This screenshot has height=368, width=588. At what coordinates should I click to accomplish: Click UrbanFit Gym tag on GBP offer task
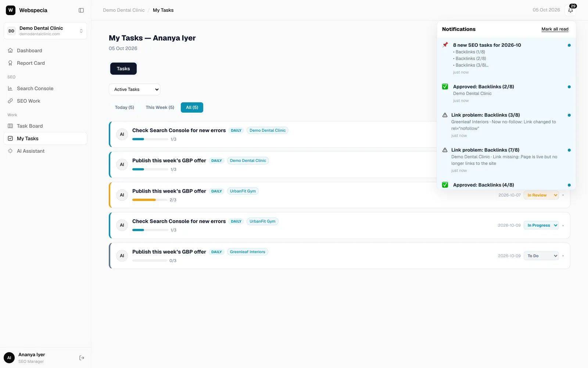(x=243, y=191)
